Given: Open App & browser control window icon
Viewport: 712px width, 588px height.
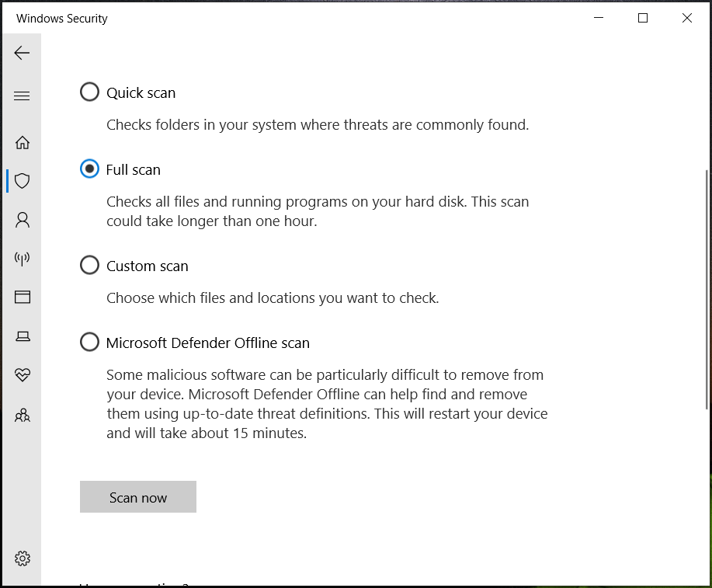Looking at the screenshot, I should pyautogui.click(x=23, y=297).
